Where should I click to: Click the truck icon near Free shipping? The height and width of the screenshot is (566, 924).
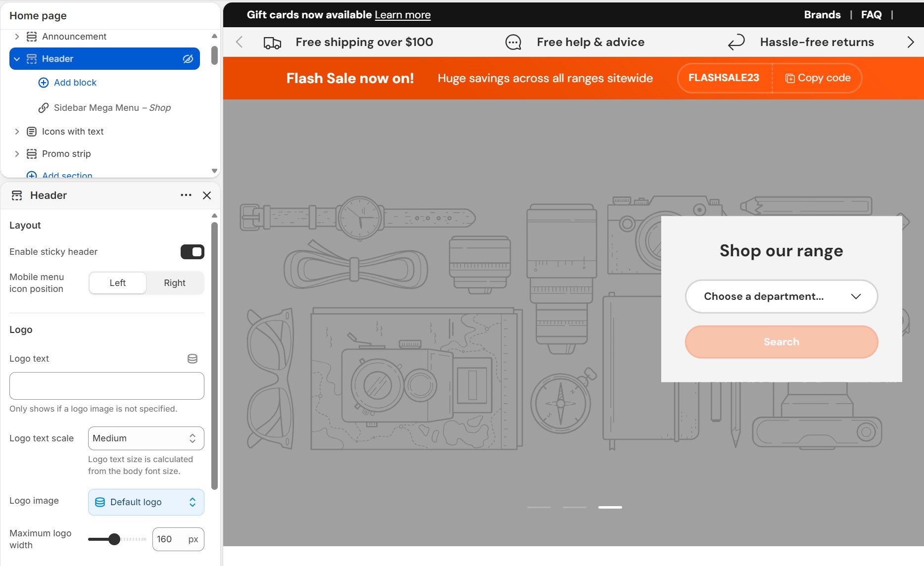click(272, 42)
